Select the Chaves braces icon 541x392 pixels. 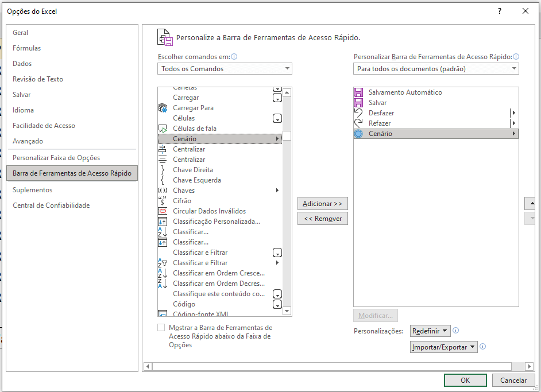[163, 191]
